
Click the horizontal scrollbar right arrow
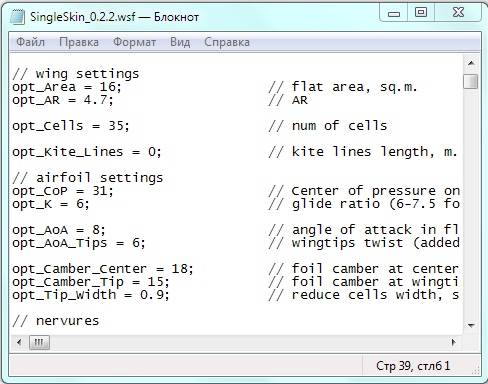tap(454, 342)
